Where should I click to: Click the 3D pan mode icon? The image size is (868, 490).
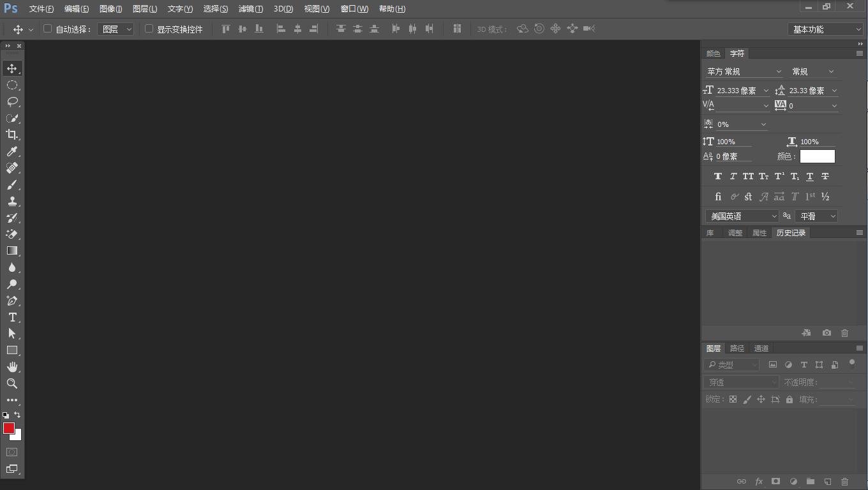coord(555,29)
